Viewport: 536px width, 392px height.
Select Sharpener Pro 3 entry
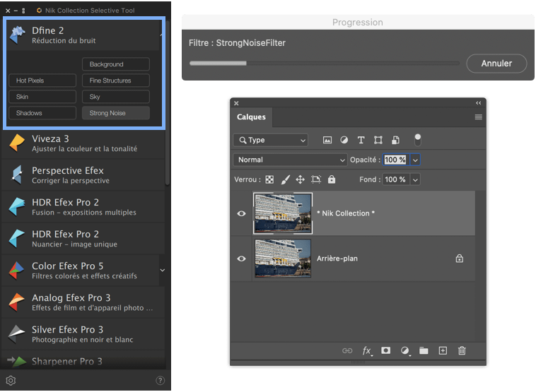coord(83,360)
